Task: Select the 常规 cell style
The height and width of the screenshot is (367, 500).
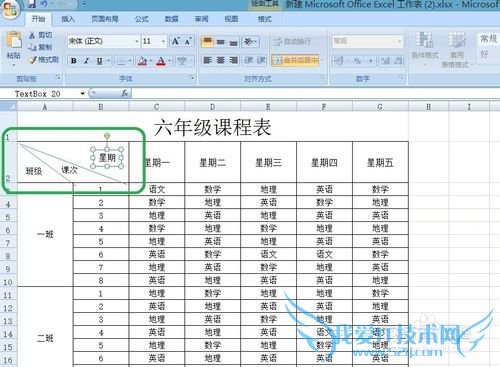Action: pos(489,39)
